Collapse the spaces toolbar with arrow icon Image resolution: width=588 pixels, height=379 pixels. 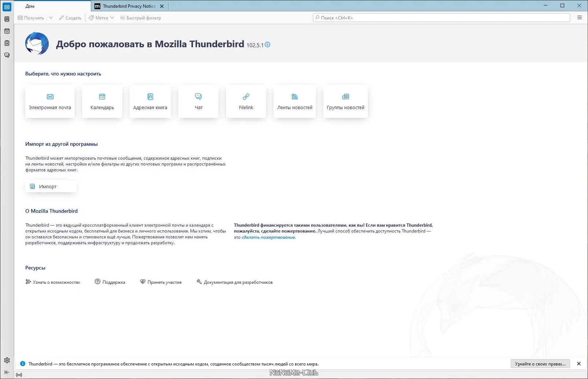pos(7,372)
